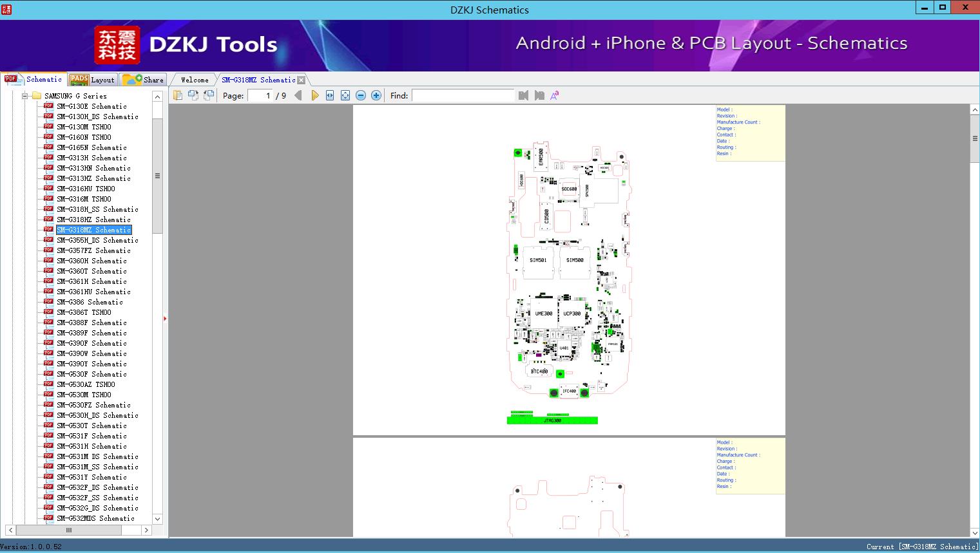This screenshot has height=553, width=980.
Task: Click the DZKJ app icon in title bar
Action: [x=6, y=9]
